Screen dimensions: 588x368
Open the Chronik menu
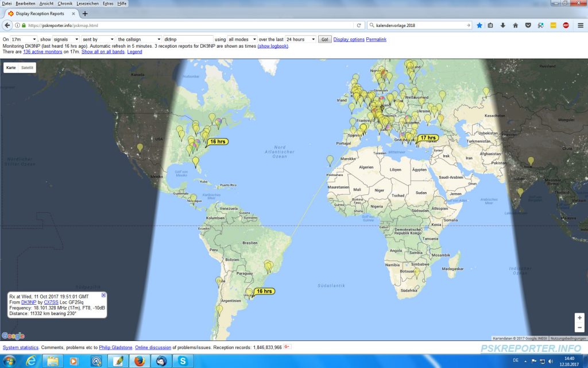click(x=65, y=3)
